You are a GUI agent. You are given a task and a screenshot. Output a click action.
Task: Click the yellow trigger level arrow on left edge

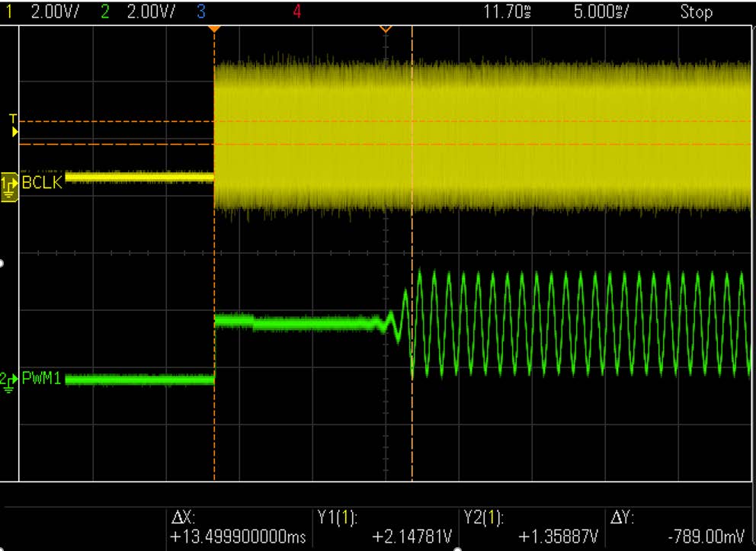pos(14,132)
